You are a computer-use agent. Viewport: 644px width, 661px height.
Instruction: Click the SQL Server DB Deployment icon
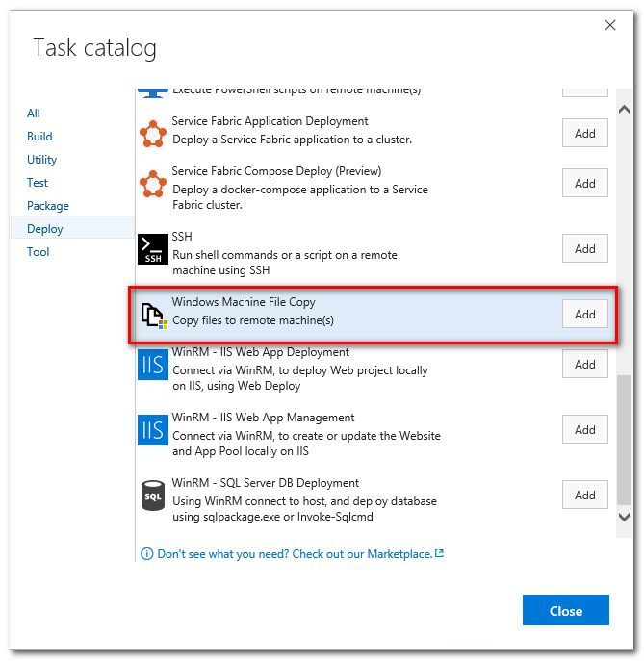point(153,496)
